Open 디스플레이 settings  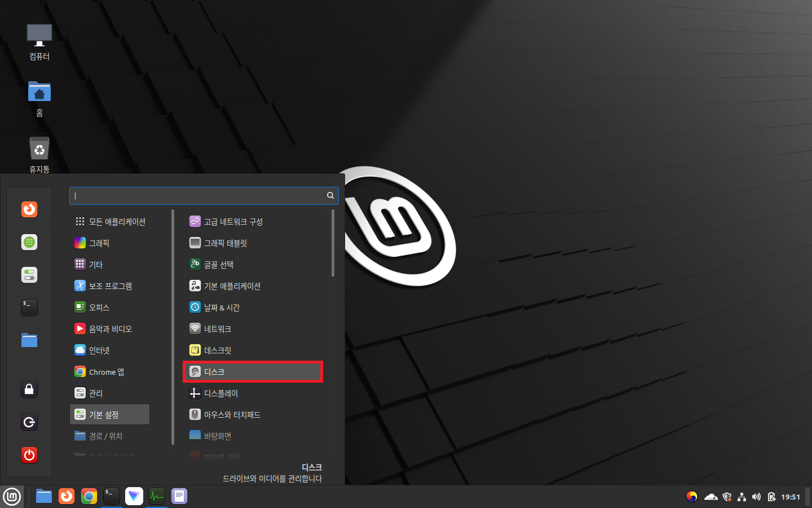click(253, 393)
